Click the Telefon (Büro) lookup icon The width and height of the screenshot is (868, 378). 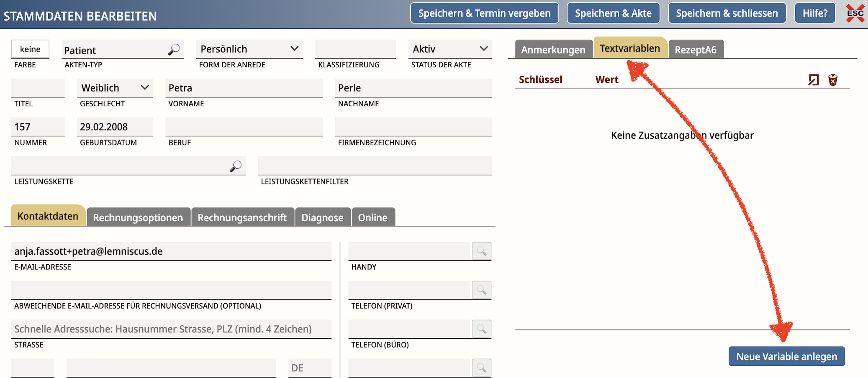click(481, 329)
